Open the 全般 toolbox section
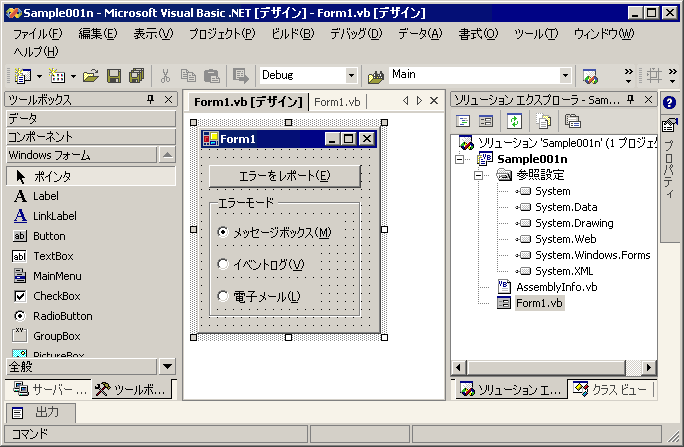The height and width of the screenshot is (447, 684). [82, 366]
